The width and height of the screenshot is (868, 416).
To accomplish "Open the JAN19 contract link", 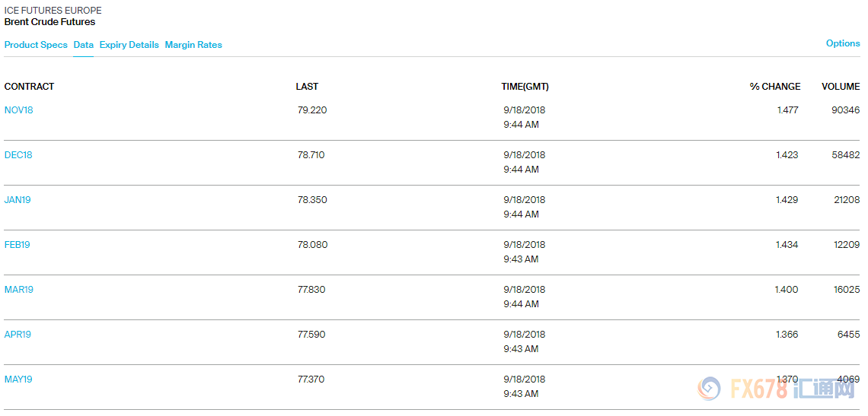I will [18, 200].
